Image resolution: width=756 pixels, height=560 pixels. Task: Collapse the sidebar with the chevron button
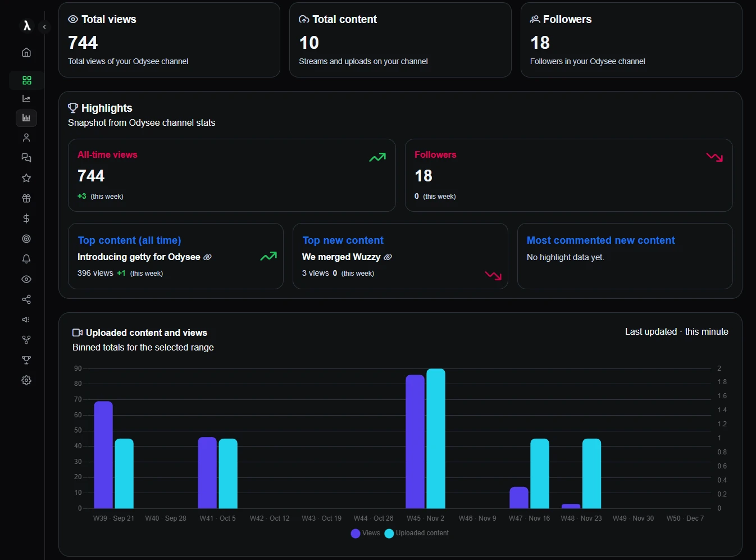tap(44, 26)
